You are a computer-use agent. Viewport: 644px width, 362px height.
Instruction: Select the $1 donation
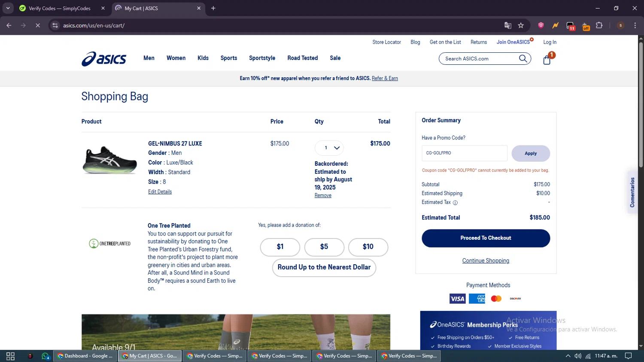[x=280, y=247]
